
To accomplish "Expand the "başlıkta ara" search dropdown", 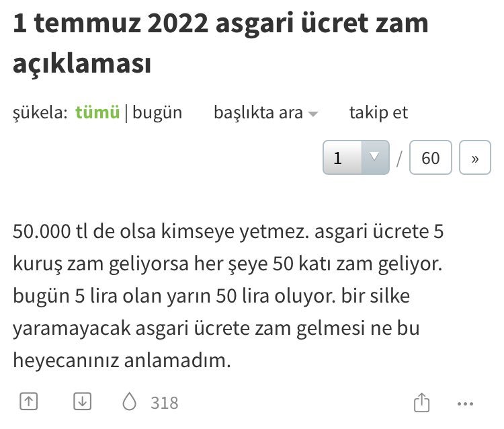I will [258, 113].
